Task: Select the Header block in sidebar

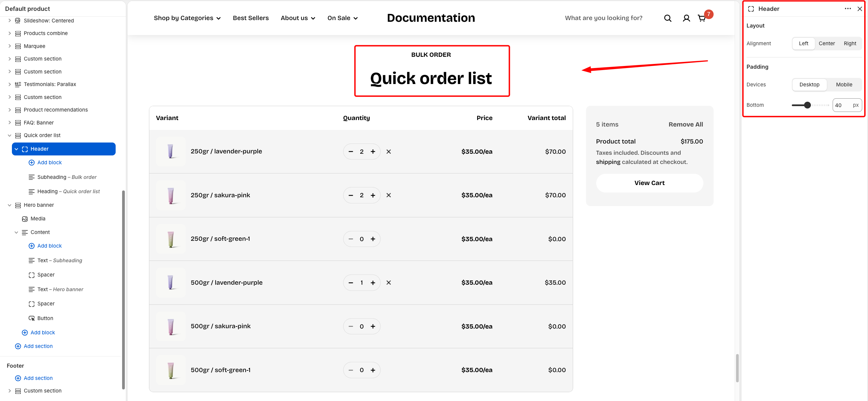Action: pyautogui.click(x=64, y=149)
